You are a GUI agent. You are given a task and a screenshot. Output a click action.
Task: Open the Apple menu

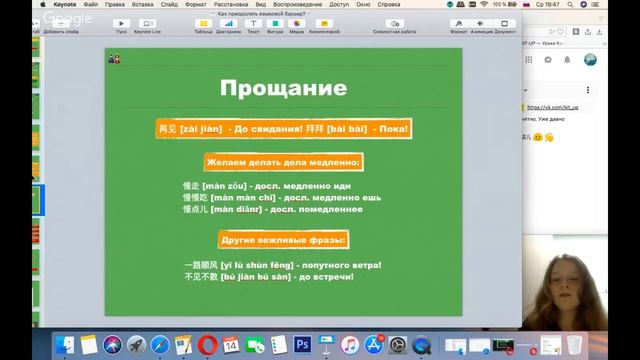43,4
